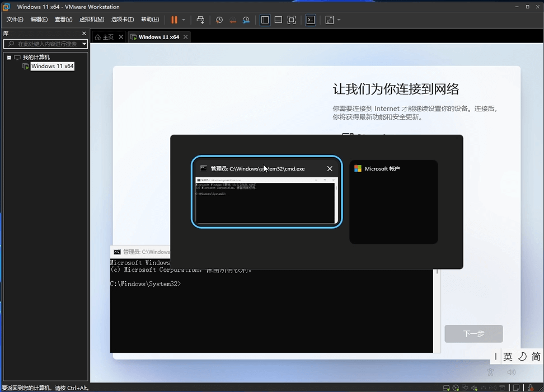The image size is (544, 392).
Task: Open the snapshot manager icon
Action: tap(246, 20)
